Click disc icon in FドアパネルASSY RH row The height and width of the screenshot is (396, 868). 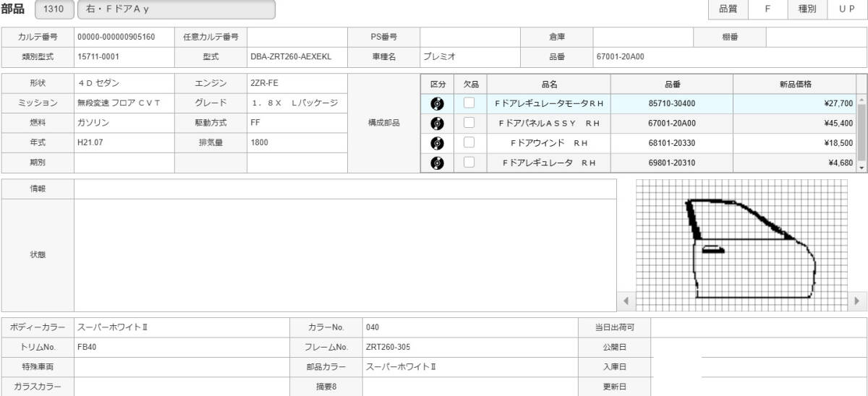tap(437, 123)
